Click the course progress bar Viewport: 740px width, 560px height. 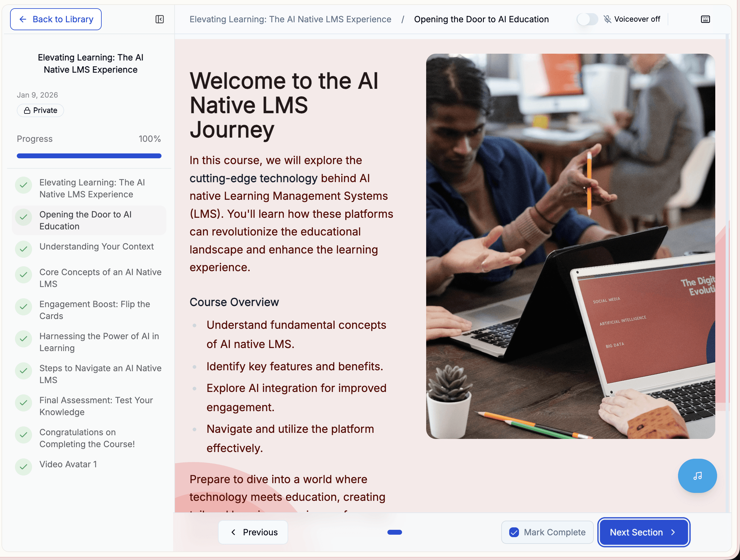[89, 156]
